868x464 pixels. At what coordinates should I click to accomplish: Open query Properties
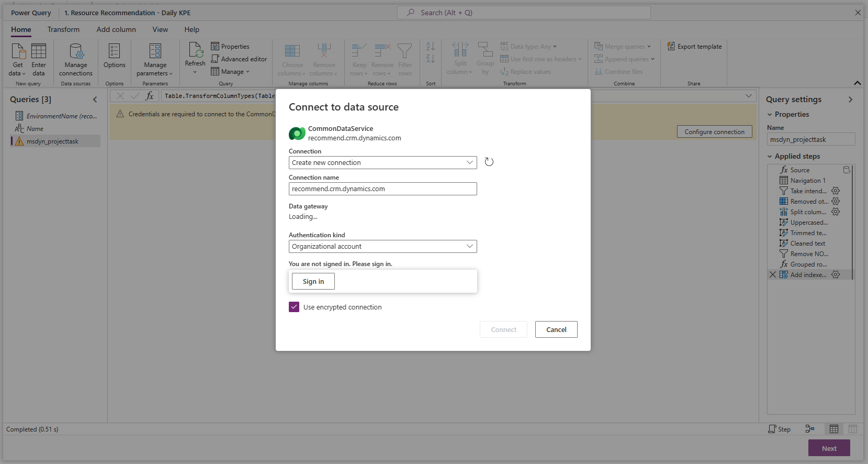[x=230, y=47]
